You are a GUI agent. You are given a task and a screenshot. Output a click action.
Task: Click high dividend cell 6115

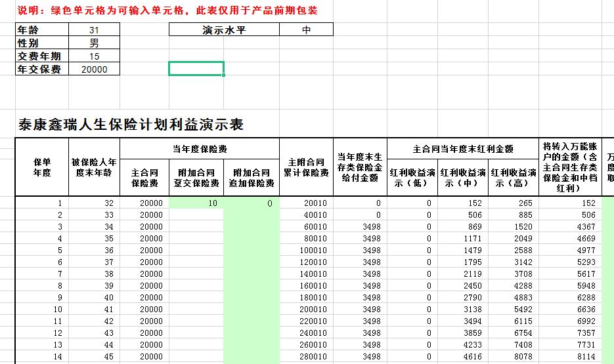click(x=514, y=321)
